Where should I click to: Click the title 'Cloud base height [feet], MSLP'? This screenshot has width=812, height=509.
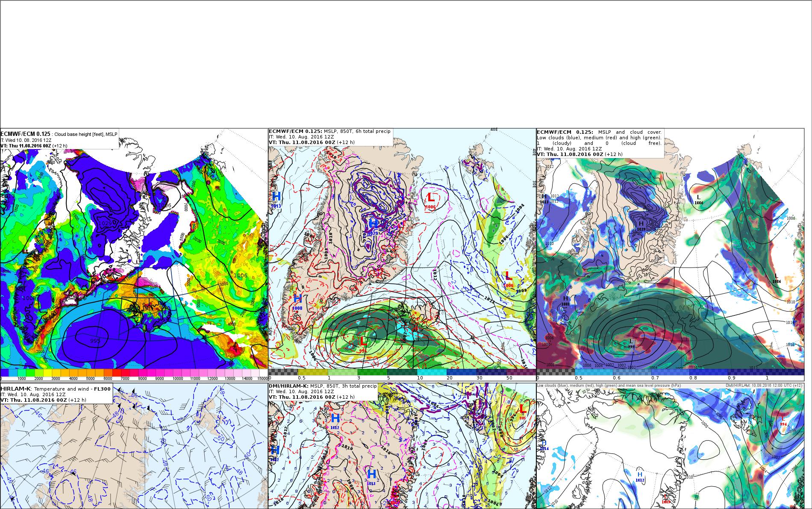click(85, 134)
